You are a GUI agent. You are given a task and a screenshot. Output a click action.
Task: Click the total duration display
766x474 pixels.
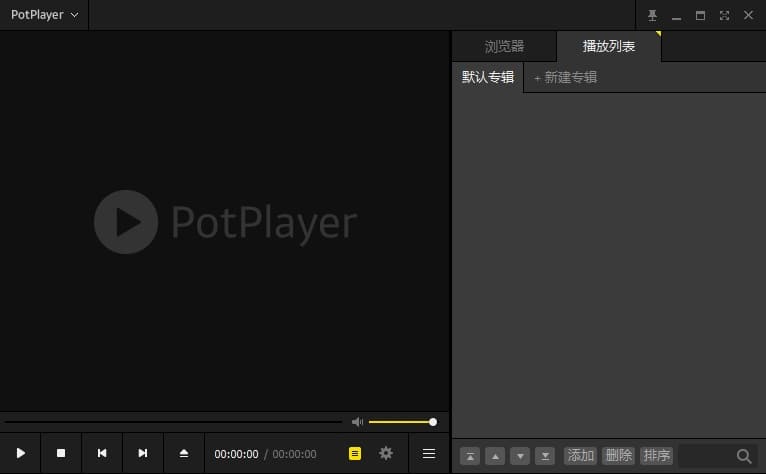click(294, 454)
